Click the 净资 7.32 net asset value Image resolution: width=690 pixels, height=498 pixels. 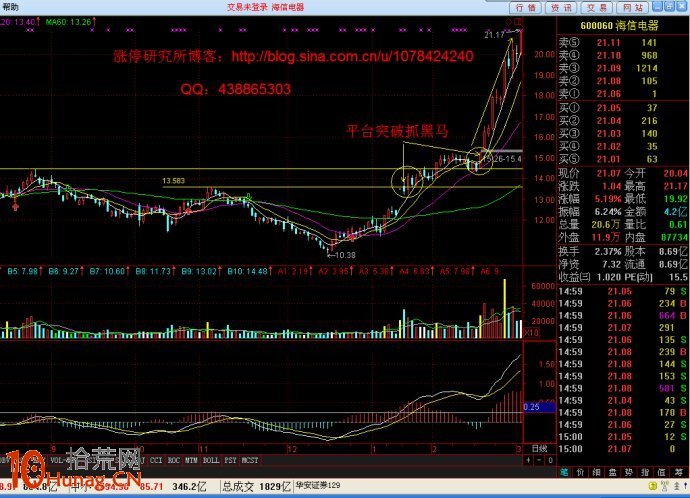tap(611, 264)
